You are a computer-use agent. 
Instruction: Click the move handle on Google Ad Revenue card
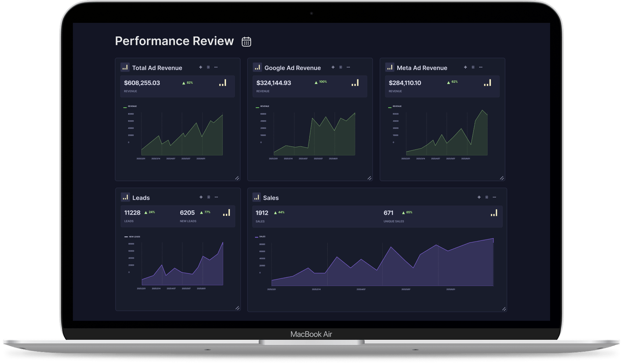tap(333, 67)
